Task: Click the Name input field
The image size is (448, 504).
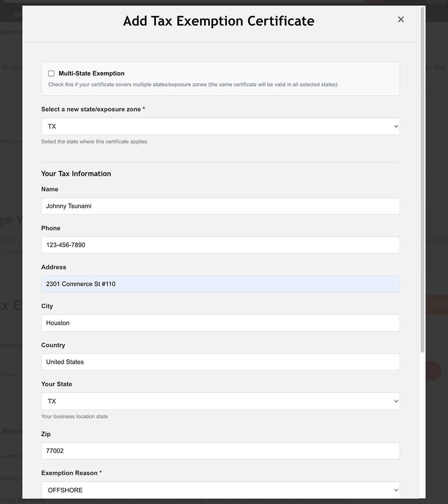Action: (x=220, y=206)
